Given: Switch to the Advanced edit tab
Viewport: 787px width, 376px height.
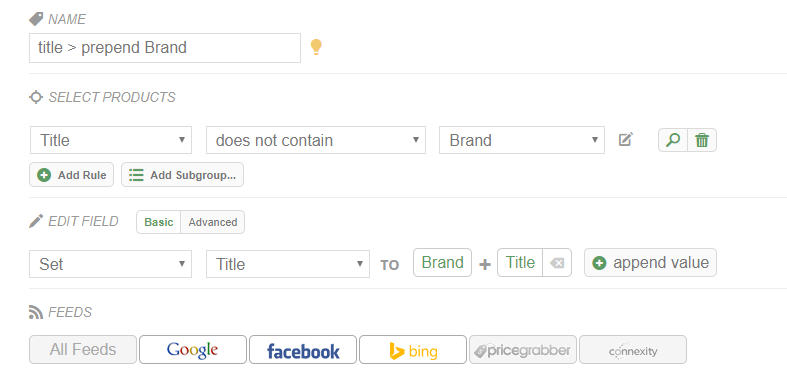Looking at the screenshot, I should [213, 222].
